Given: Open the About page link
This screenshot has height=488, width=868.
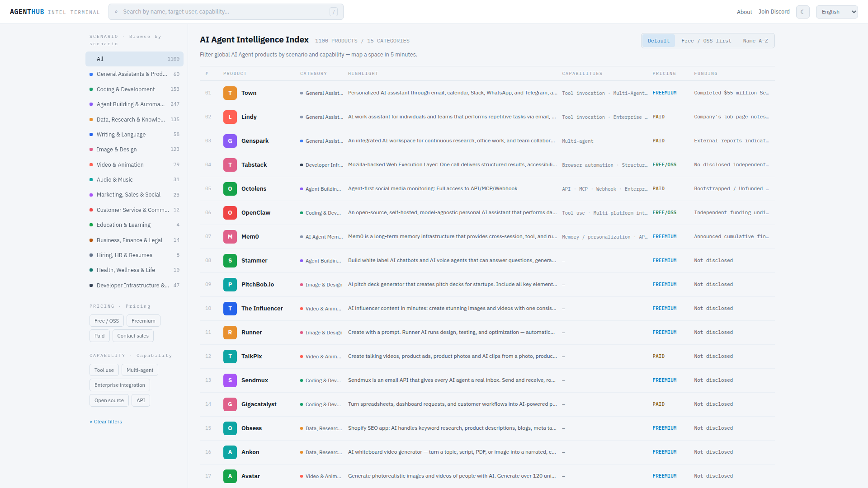Looking at the screenshot, I should pos(744,12).
